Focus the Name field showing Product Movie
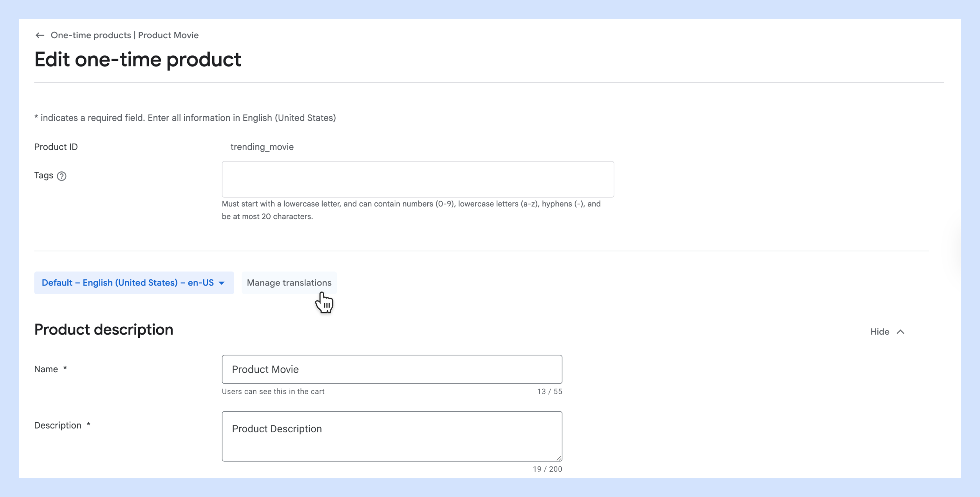The height and width of the screenshot is (497, 980). coord(391,369)
